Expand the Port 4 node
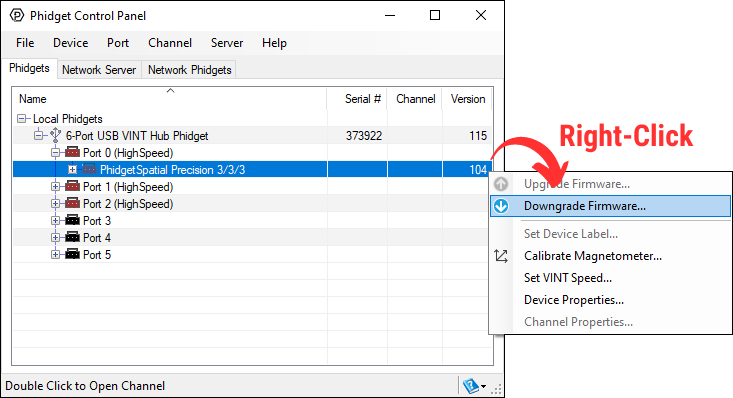Screen dimensions: 733x398 [x=55, y=238]
